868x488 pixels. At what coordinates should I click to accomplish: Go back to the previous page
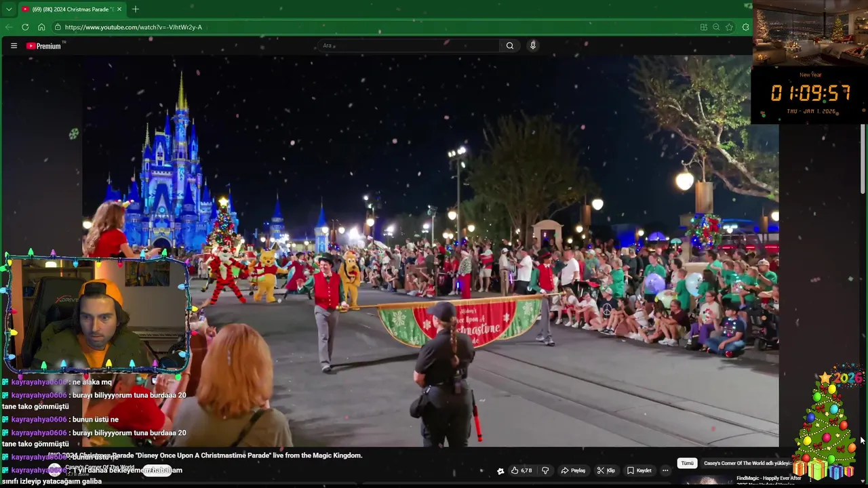(9, 27)
